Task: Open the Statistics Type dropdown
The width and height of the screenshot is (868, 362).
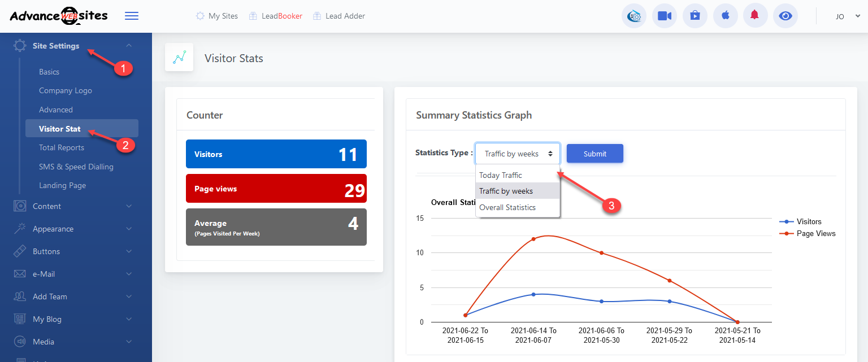Action: coord(518,154)
